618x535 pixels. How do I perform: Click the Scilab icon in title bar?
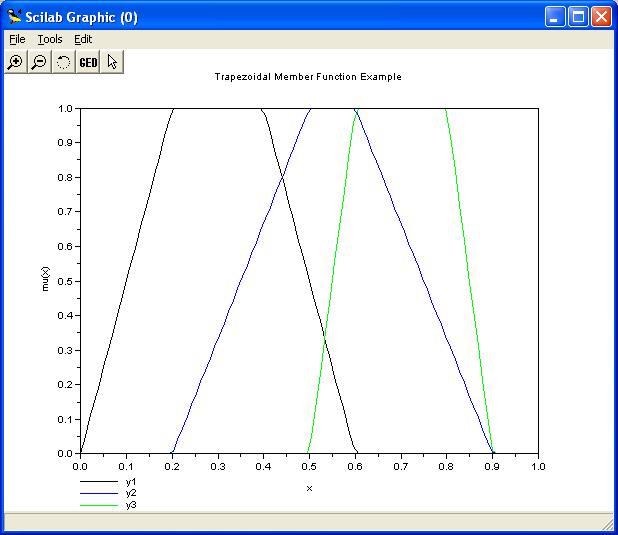[x=14, y=17]
